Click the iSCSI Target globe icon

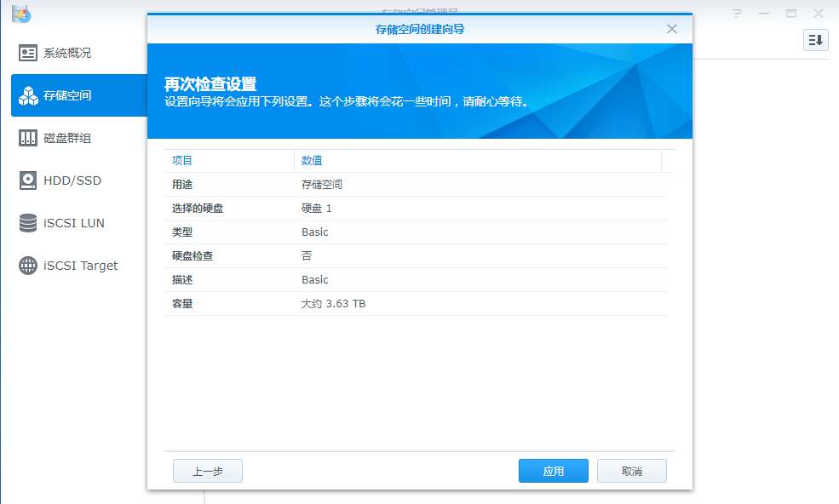28,266
